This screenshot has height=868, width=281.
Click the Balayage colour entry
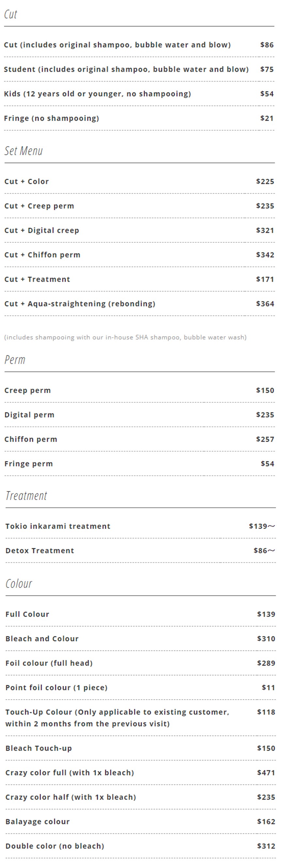38,821
